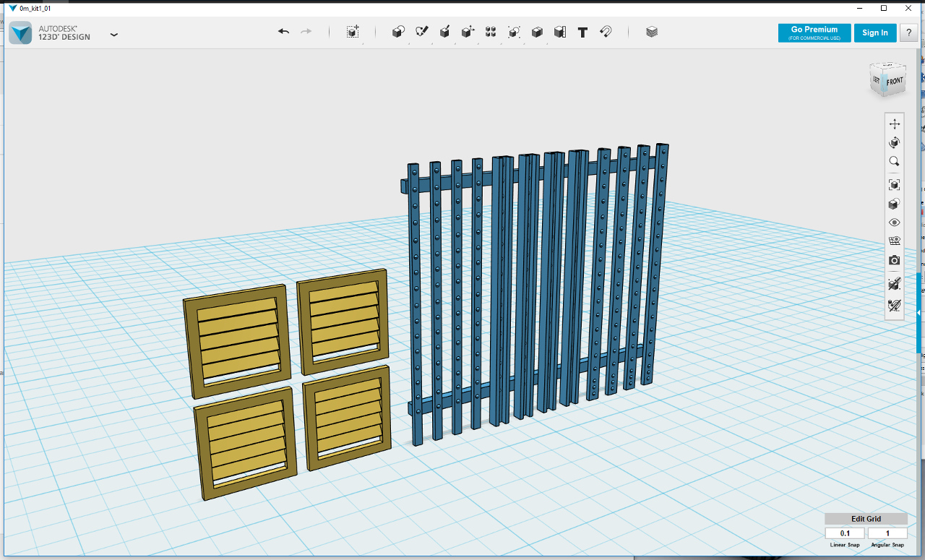Click the FRONT face of the view cube
This screenshot has height=560, width=925.
(895, 82)
